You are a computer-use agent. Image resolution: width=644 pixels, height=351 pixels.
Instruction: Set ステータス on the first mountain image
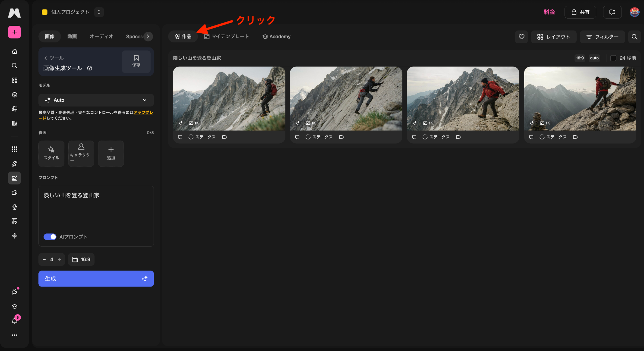202,137
